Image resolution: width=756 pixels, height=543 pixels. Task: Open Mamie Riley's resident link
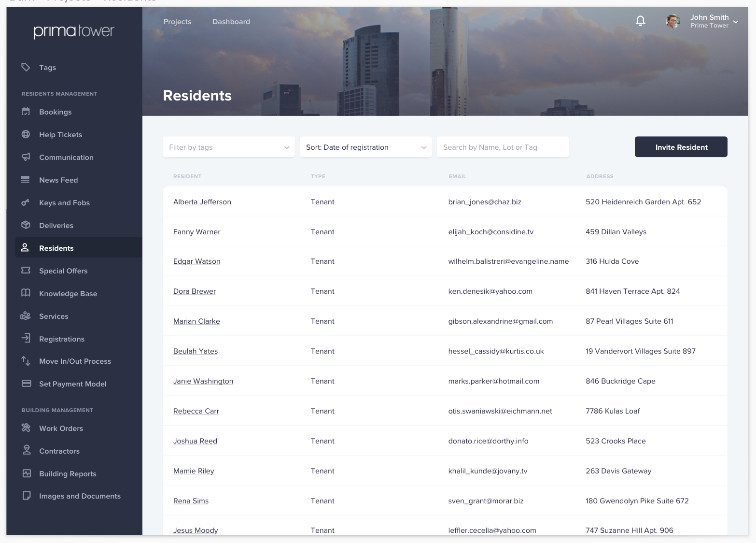(x=194, y=471)
